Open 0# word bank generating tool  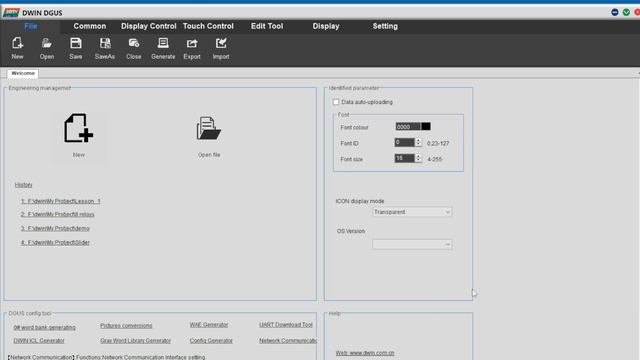44,327
